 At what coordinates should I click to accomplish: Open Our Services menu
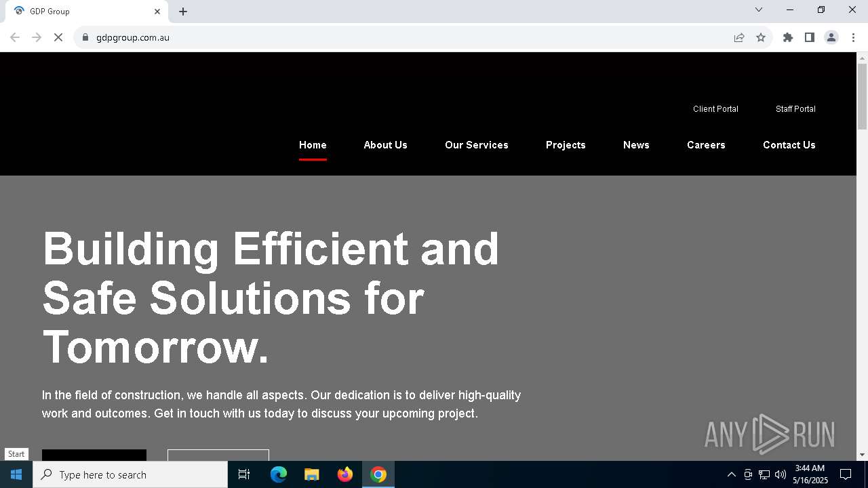pyautogui.click(x=477, y=145)
